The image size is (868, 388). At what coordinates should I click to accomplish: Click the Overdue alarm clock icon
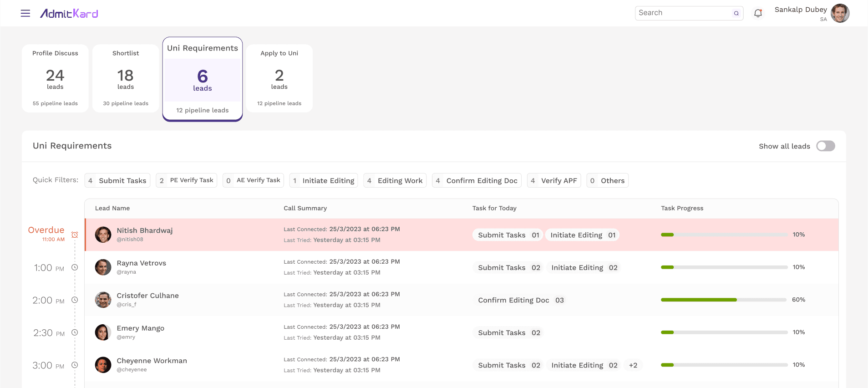pyautogui.click(x=75, y=235)
